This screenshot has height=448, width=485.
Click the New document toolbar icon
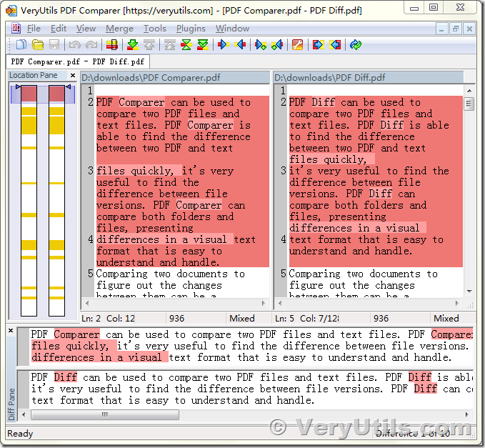(x=21, y=45)
